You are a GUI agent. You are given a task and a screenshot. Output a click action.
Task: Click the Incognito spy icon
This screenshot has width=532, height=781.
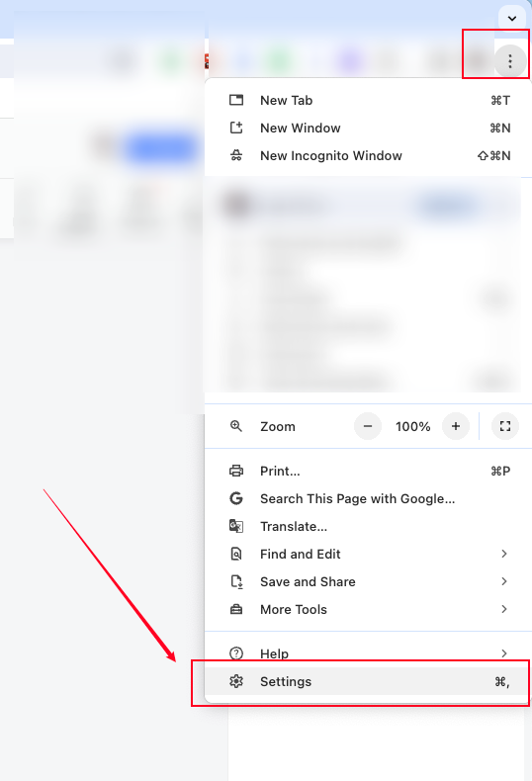[236, 156]
